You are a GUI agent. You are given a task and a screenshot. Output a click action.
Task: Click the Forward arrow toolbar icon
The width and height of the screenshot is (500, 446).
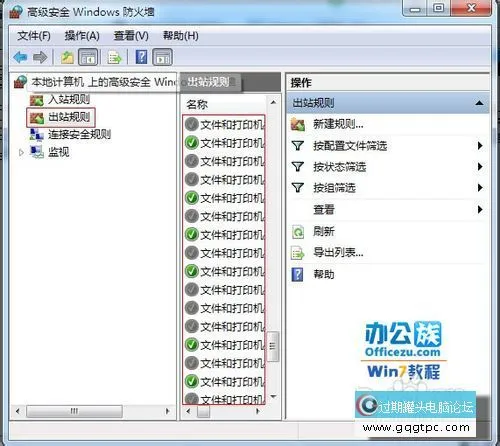coord(40,57)
